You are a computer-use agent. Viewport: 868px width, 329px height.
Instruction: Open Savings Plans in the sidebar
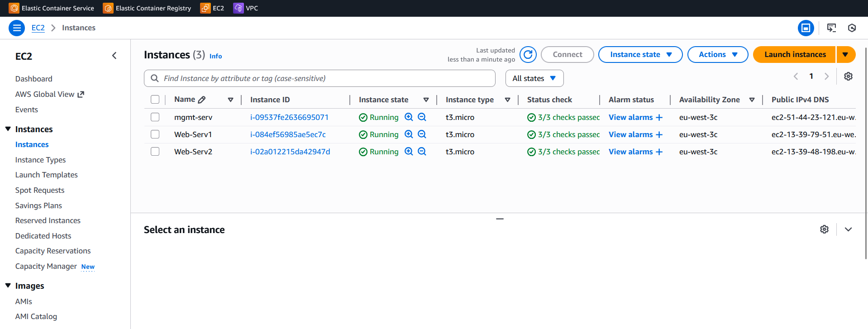[38, 205]
